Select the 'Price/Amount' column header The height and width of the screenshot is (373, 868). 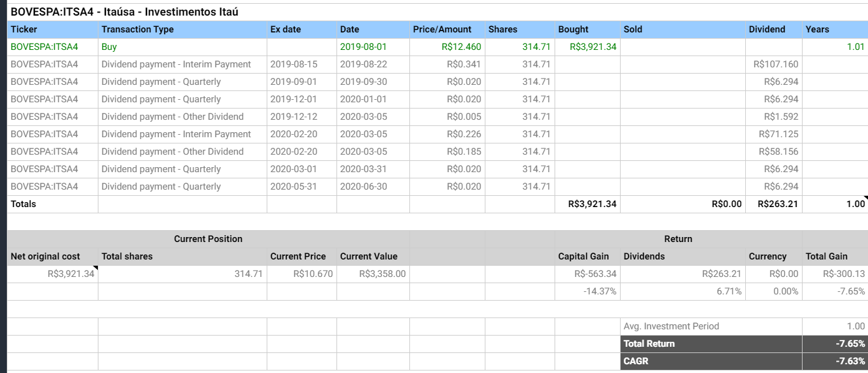click(x=447, y=29)
